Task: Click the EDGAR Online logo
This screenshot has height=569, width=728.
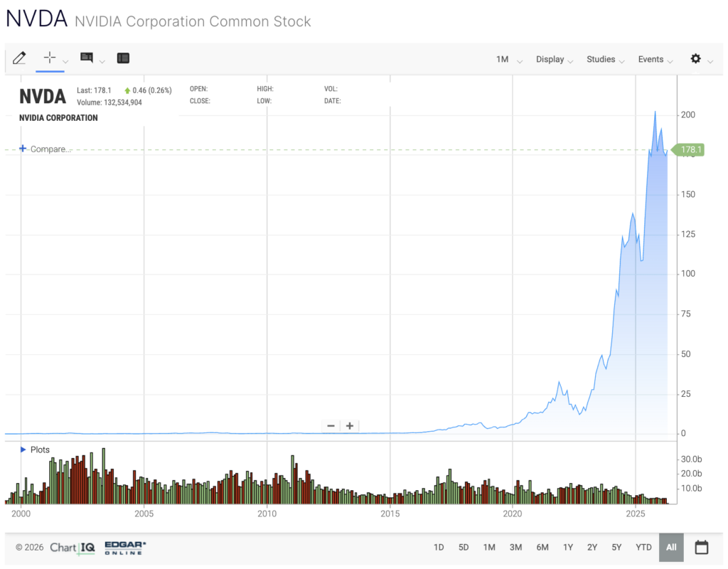Action: pyautogui.click(x=125, y=548)
